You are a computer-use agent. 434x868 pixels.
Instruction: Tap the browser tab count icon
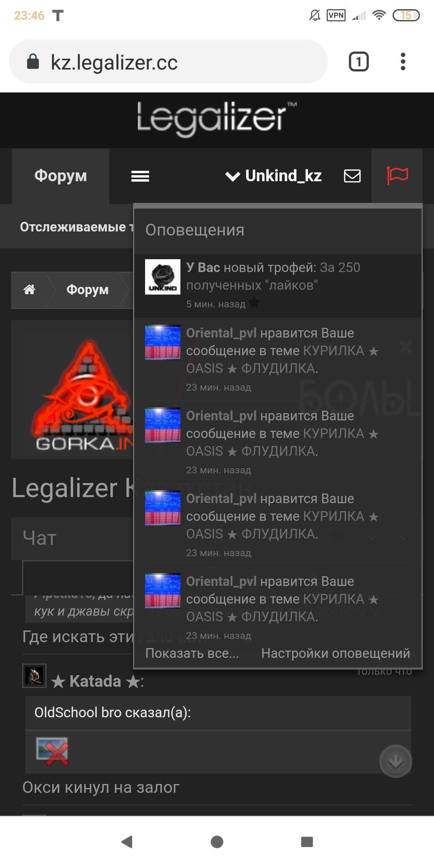pos(359,62)
